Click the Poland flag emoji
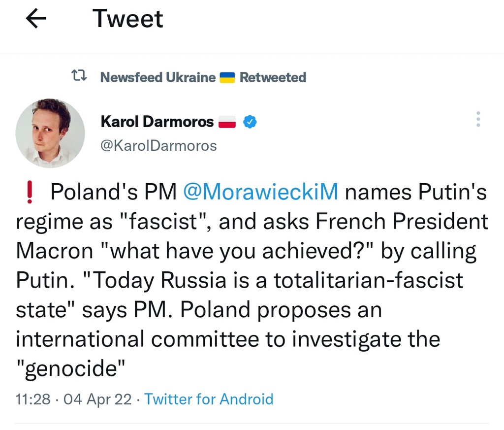This screenshot has height=430, width=504. coord(227,122)
